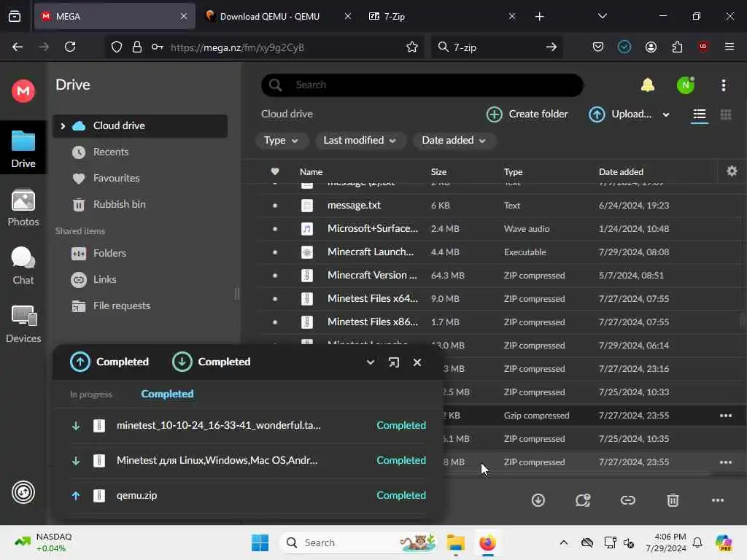Open the In progress transfers tab
Viewport: 747px width, 560px height.
click(x=90, y=394)
